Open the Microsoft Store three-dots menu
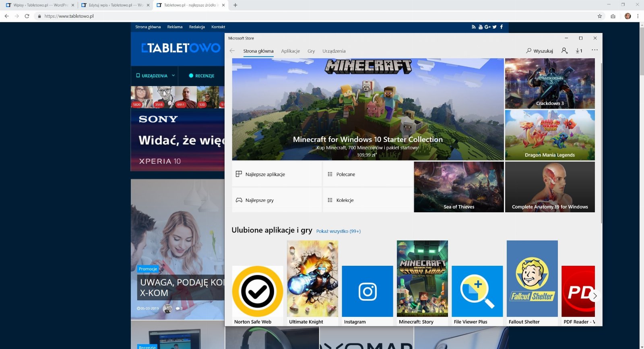The height and width of the screenshot is (349, 644). [594, 50]
